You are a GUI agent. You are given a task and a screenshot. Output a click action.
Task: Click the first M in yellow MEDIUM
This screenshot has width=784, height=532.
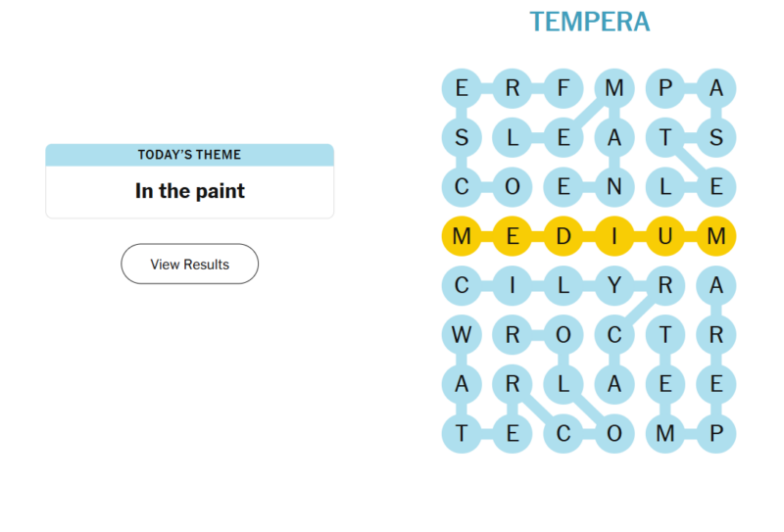click(x=462, y=236)
